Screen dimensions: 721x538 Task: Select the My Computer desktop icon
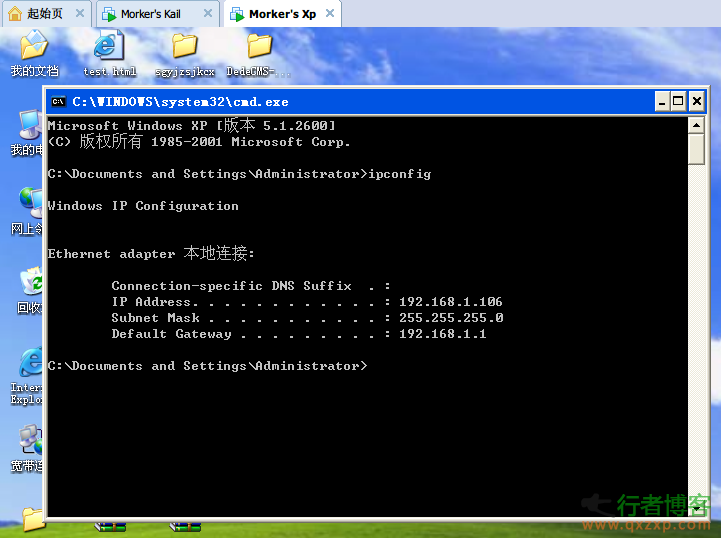pos(28,132)
